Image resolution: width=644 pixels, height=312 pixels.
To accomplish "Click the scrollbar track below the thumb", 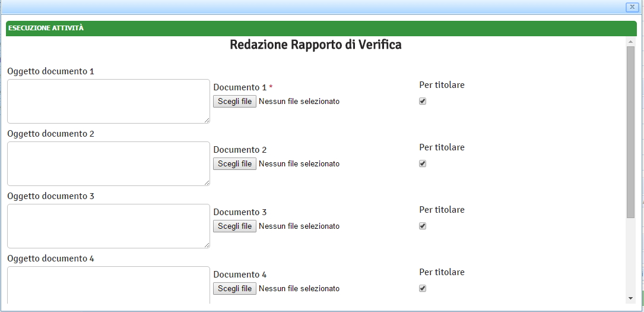I will pos(630,256).
